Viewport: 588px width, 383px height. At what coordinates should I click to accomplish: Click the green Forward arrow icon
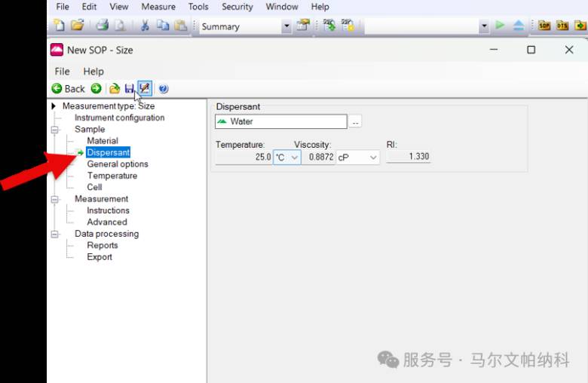[96, 88]
